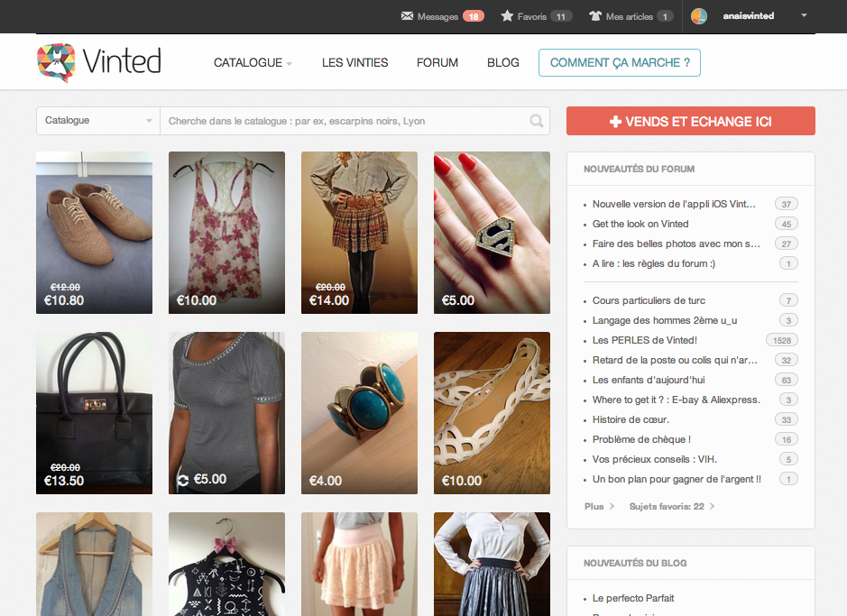
Task: Click the search magnifying glass icon
Action: pos(537,121)
